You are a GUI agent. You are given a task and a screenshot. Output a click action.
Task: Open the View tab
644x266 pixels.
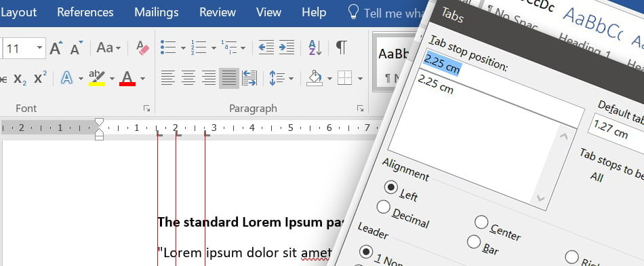pos(268,12)
